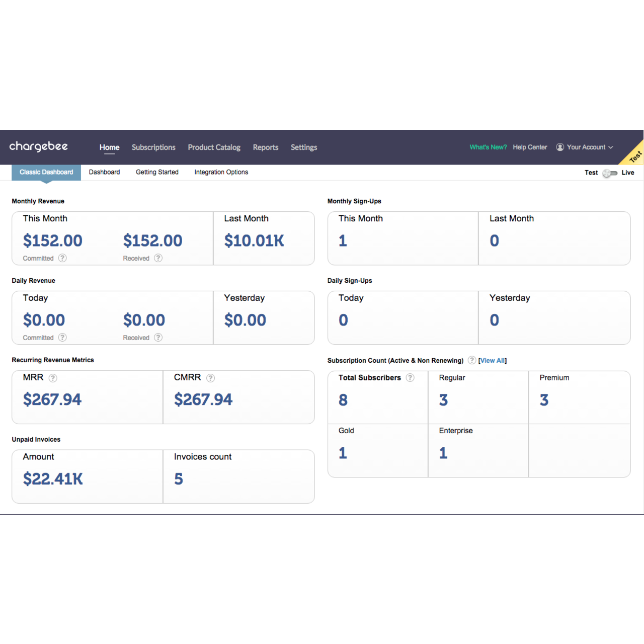Click Total Subscribers help icon

click(x=410, y=378)
